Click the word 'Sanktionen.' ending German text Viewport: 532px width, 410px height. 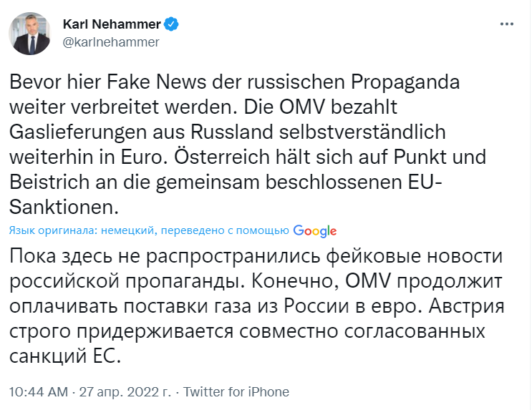(64, 207)
